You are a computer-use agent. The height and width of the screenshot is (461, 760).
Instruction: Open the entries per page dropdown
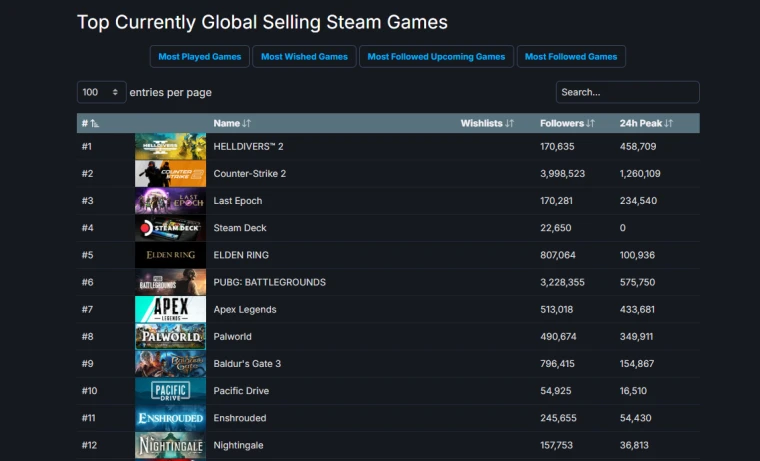[x=101, y=92]
